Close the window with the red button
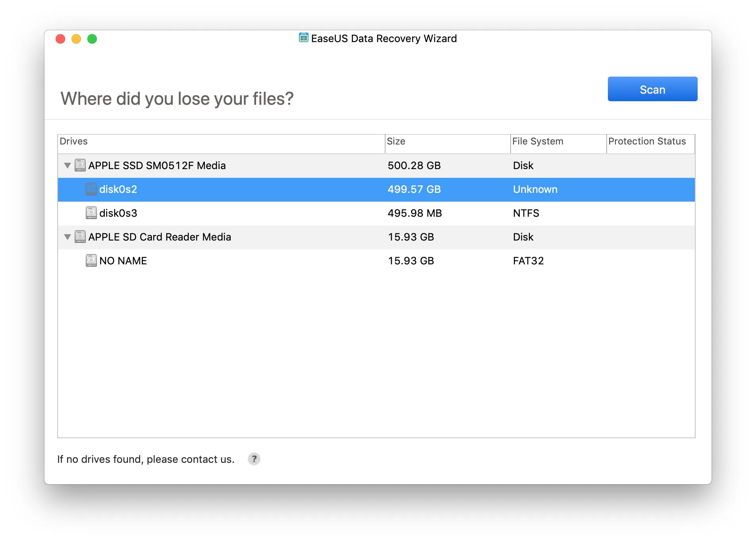 coord(60,39)
